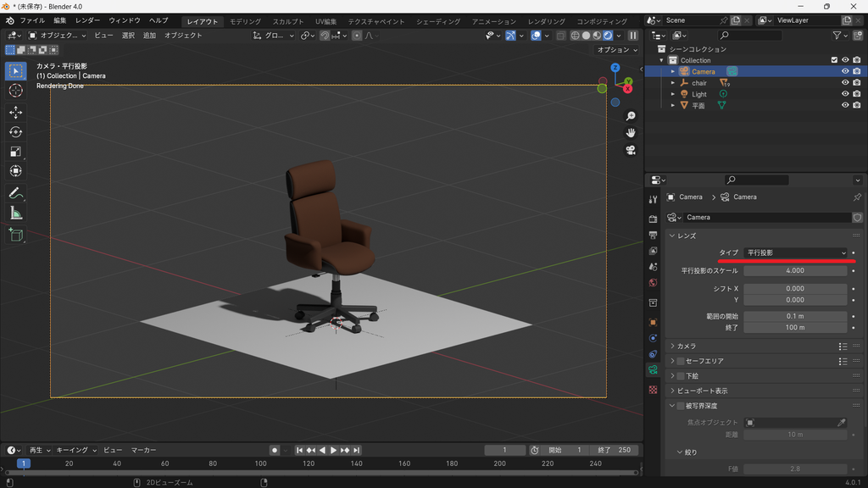Select the Rotate tool

click(15, 132)
